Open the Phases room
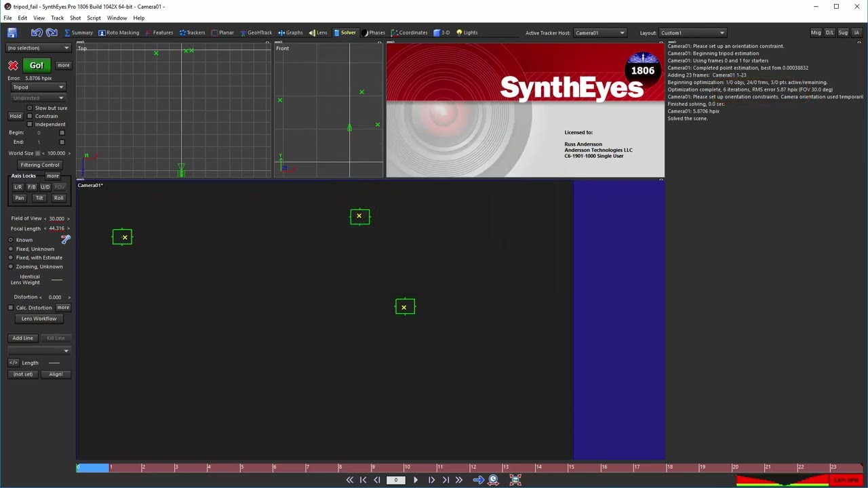868x488 pixels. pos(373,33)
